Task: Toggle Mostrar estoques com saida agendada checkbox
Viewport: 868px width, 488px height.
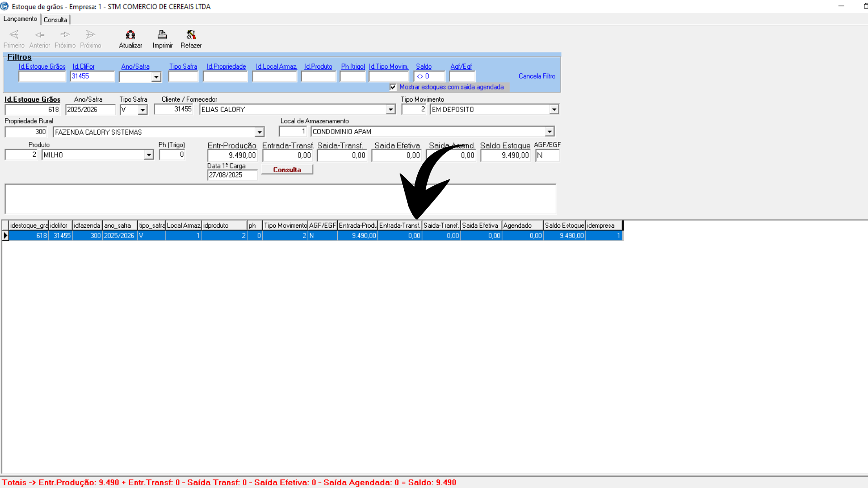Action: (x=393, y=87)
